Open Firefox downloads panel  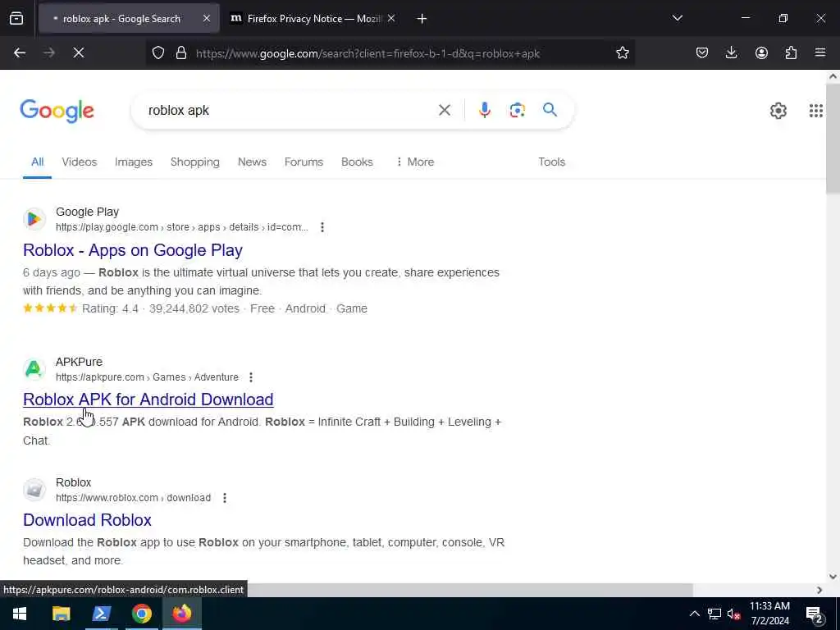click(731, 53)
